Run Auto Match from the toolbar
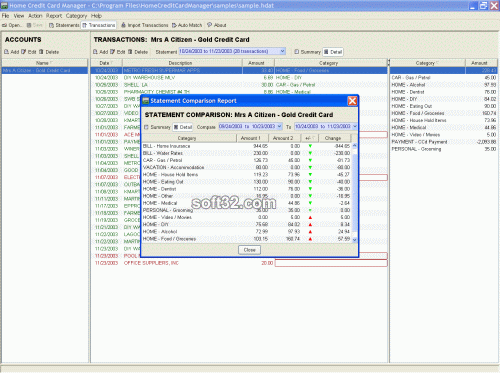Image resolution: width=500 pixels, height=373 pixels. (187, 25)
